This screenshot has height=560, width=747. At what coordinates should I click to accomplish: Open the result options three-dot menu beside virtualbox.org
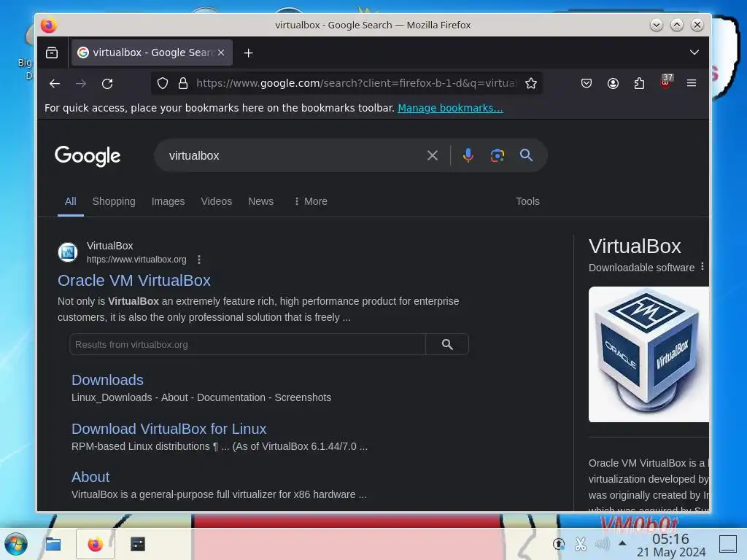point(199,260)
